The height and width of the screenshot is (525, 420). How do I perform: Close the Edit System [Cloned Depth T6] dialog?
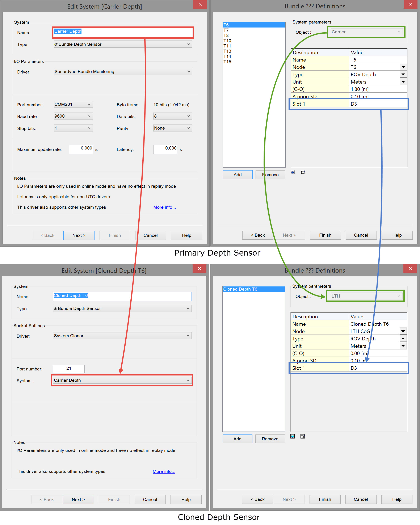coord(199,269)
